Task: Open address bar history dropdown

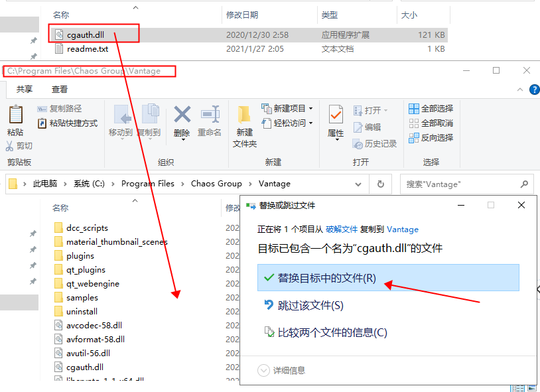Action: (x=358, y=184)
